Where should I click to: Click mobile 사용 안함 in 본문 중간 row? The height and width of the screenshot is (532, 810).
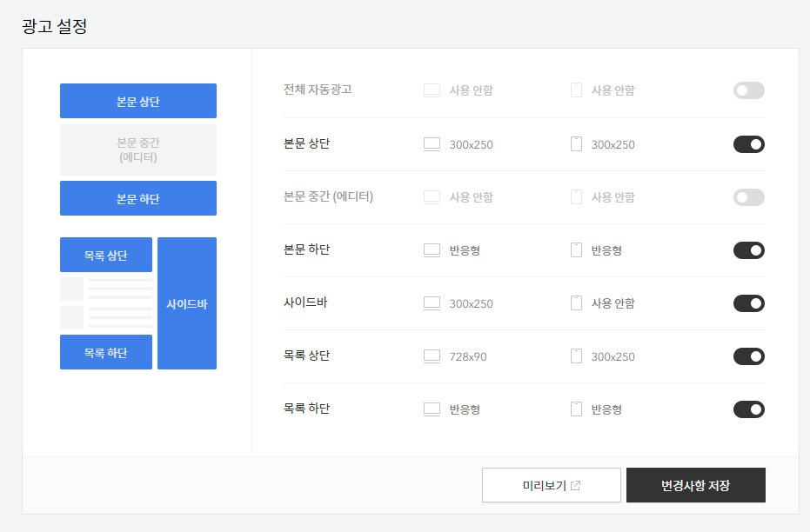pos(613,197)
